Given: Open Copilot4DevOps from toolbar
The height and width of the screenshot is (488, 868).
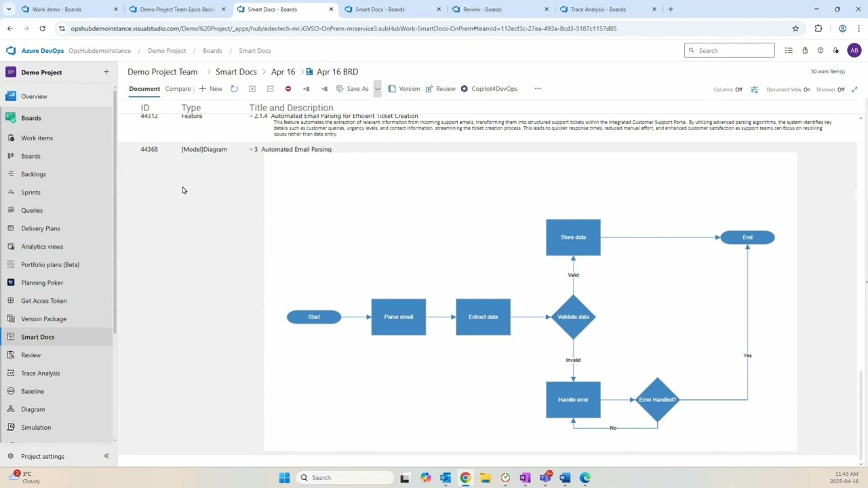Looking at the screenshot, I should pos(489,89).
